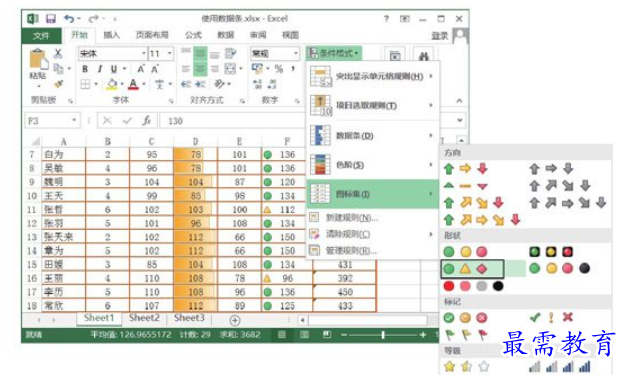This screenshot has width=624, height=375.
Task: Toggle Bold formatting
Action: coord(85,69)
